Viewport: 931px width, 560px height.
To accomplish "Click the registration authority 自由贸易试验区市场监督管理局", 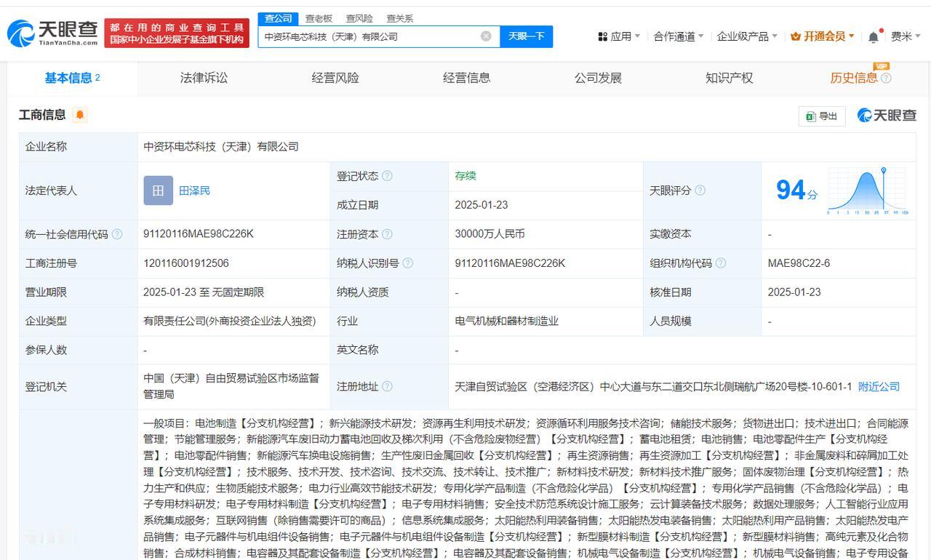I will click(231, 387).
